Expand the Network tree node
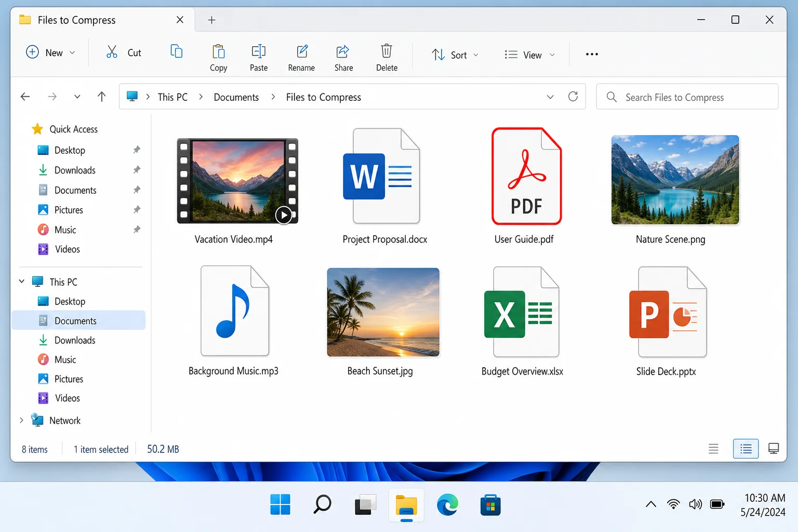798x532 pixels. point(22,420)
